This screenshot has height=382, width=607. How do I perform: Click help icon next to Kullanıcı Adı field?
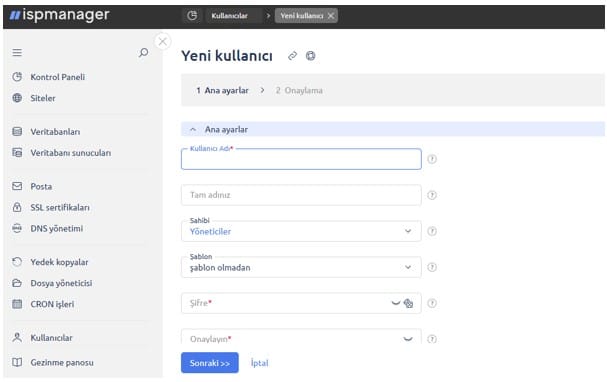pyautogui.click(x=432, y=159)
